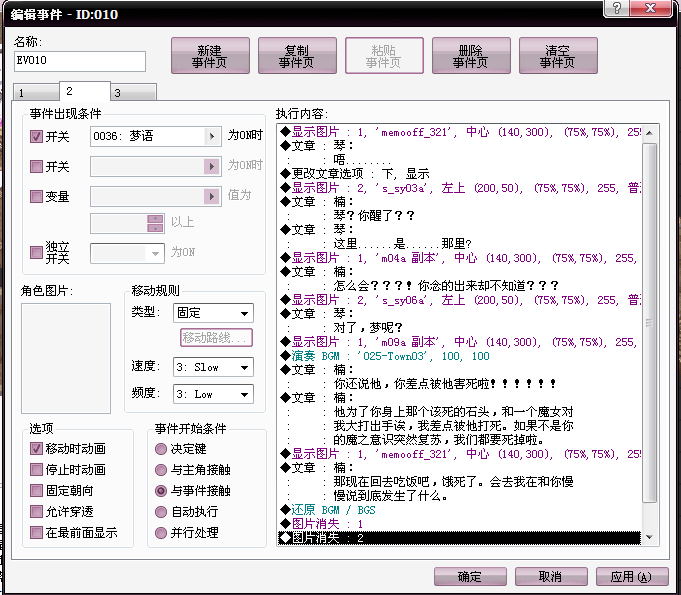Click the empty 角色图片 graphic box
This screenshot has width=681, height=595.
tap(66, 358)
